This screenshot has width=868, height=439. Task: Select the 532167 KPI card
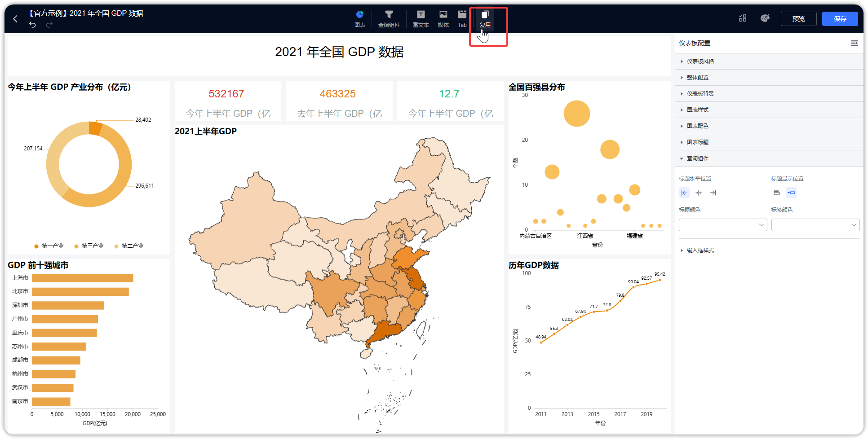(228, 101)
